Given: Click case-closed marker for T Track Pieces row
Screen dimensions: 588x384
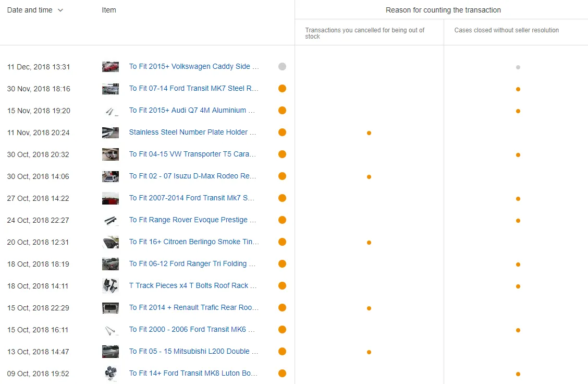Looking at the screenshot, I should (x=518, y=286).
